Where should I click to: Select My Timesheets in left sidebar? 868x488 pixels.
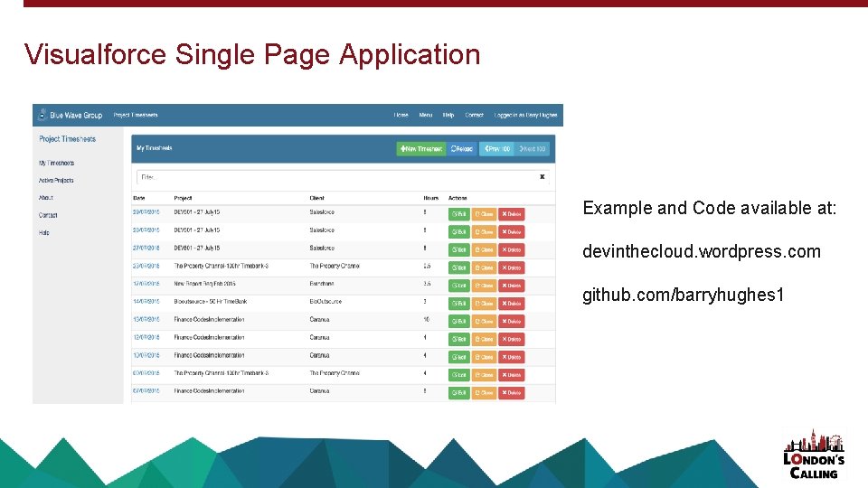[56, 164]
